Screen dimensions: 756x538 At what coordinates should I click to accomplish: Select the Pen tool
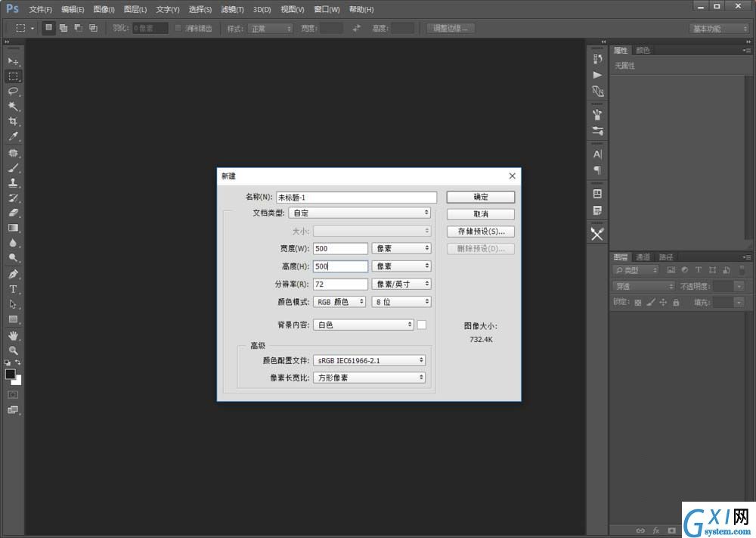pyautogui.click(x=13, y=274)
